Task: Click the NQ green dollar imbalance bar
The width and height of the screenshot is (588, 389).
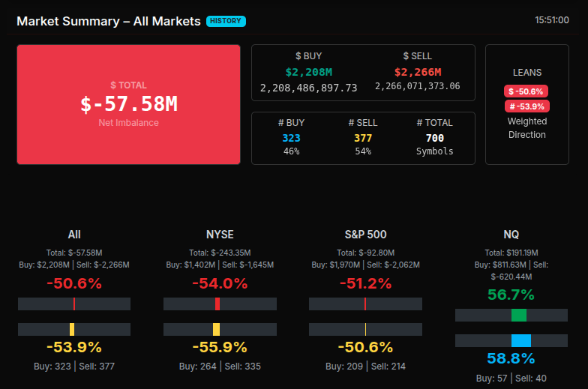Action: pos(518,315)
